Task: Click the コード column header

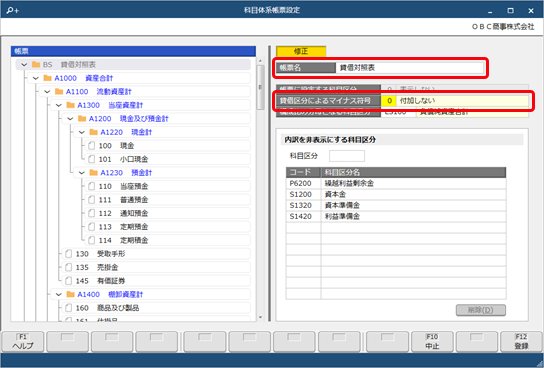Action: click(x=304, y=172)
